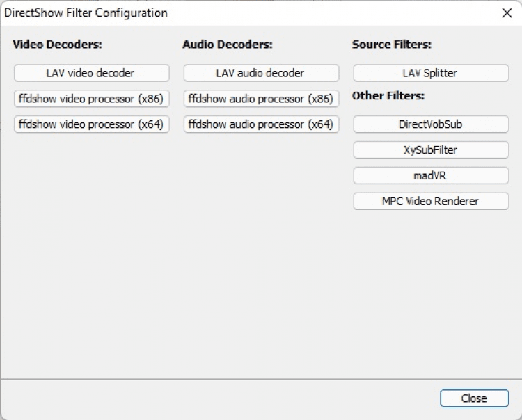Viewport: 522px width, 420px height.
Task: Click ffdshow video processor (x64) button
Action: [x=91, y=124]
